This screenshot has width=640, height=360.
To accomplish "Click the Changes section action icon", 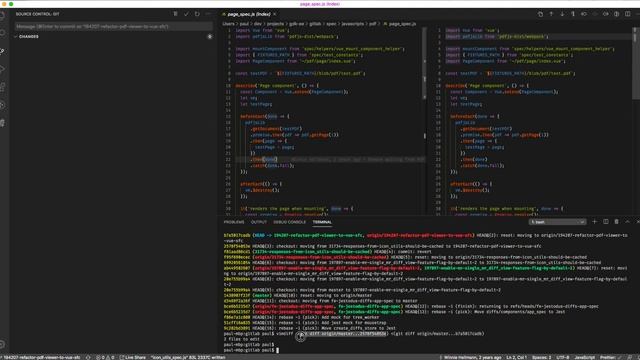I will (209, 36).
